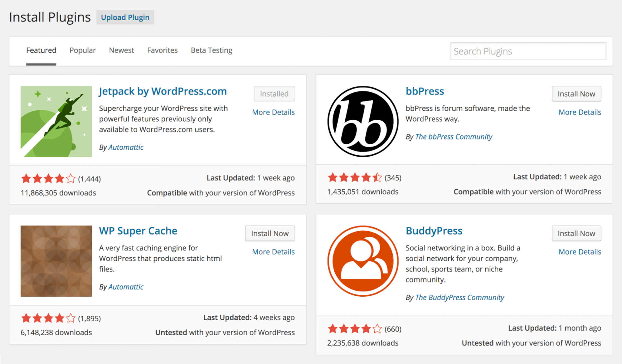Open the Jetpack by WordPress.com title link
Image resolution: width=622 pixels, height=364 pixels.
(163, 92)
